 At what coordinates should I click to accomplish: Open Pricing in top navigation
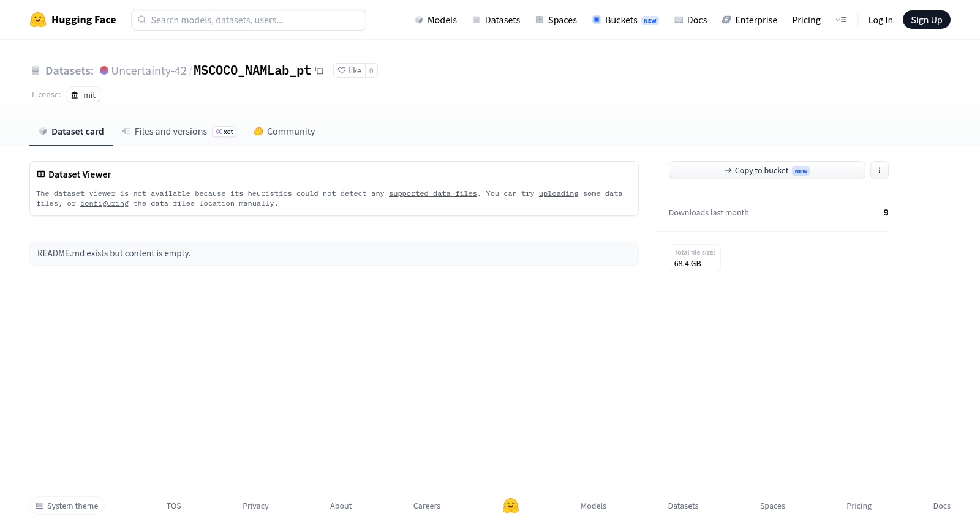pos(806,20)
